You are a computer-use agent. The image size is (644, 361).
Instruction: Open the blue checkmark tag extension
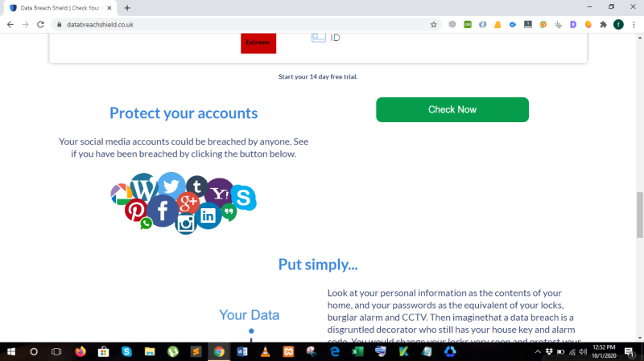513,25
